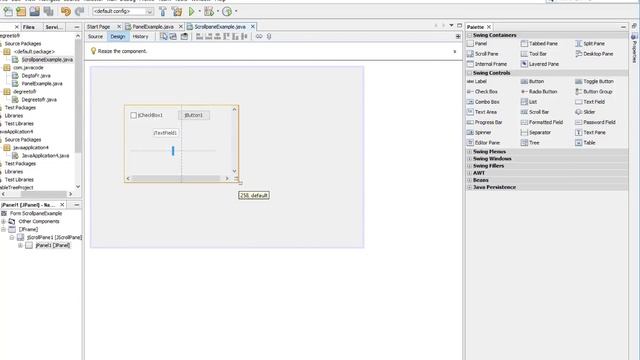Switch the editor to Design view
Image resolution: width=640 pixels, height=360 pixels.
point(118,37)
